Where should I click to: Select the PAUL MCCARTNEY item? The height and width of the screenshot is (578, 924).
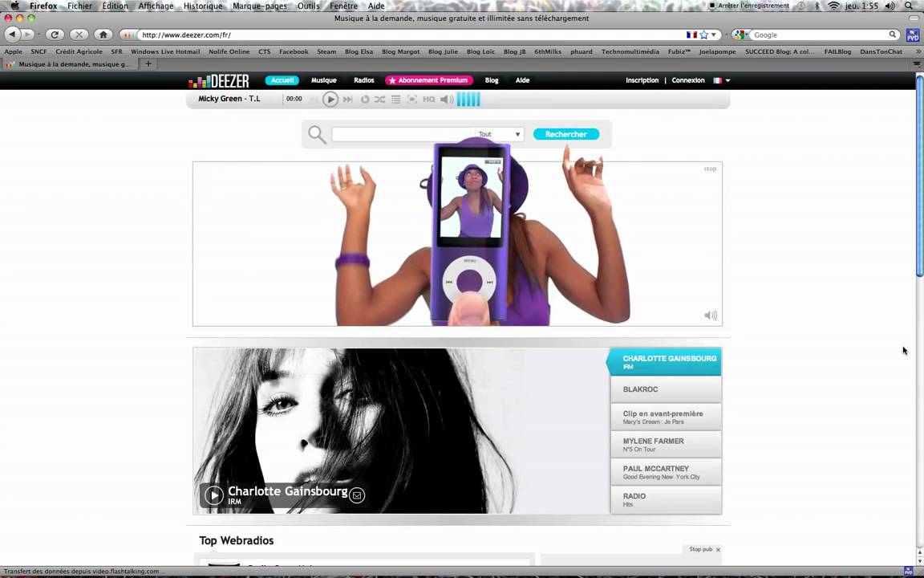pyautogui.click(x=666, y=472)
